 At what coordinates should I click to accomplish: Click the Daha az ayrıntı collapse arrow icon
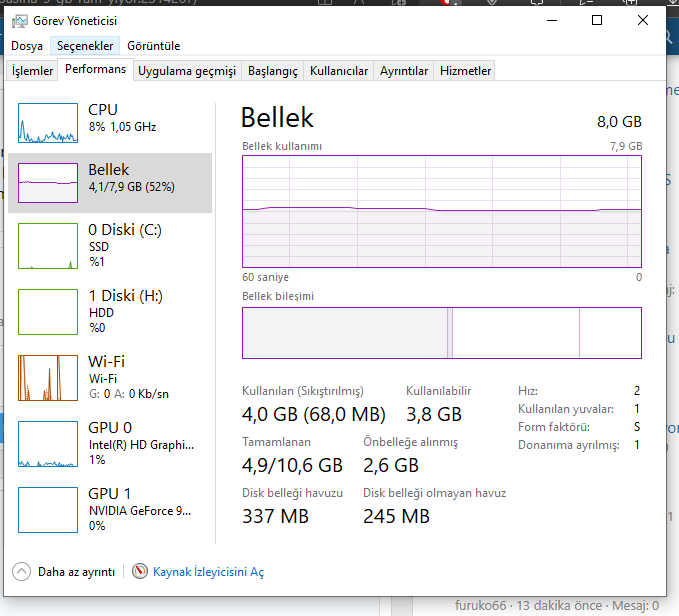click(x=21, y=571)
